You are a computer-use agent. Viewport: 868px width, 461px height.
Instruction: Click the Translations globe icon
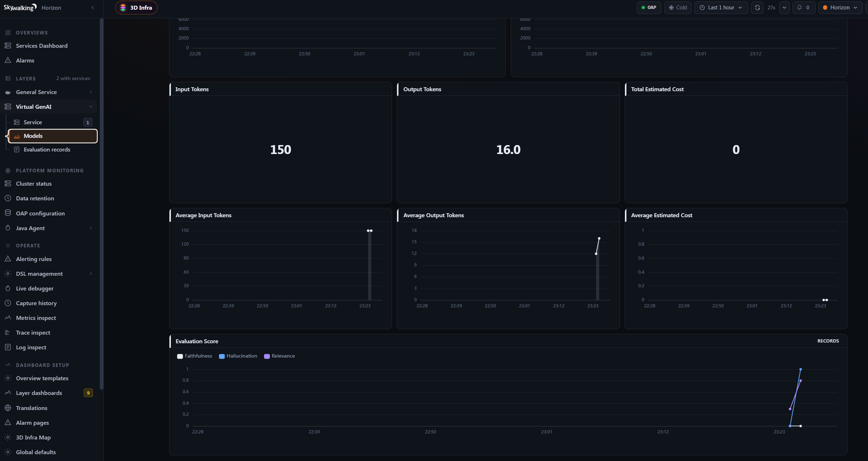pyautogui.click(x=8, y=408)
